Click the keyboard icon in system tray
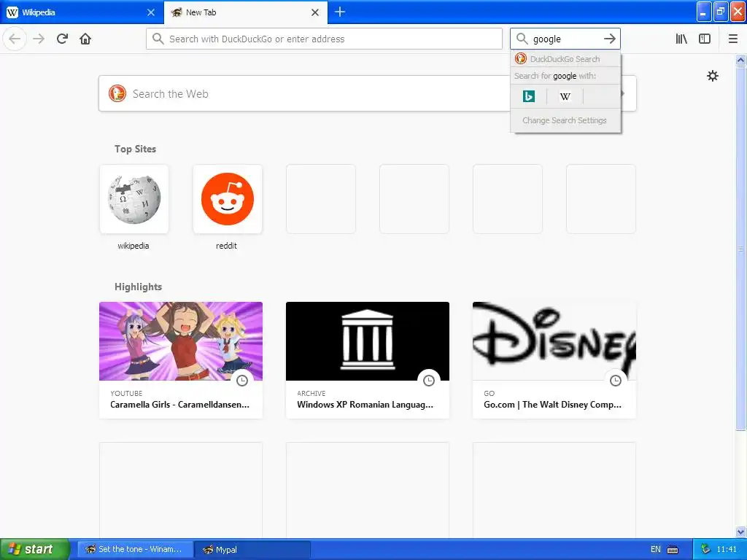This screenshot has width=747, height=560. coord(672,550)
